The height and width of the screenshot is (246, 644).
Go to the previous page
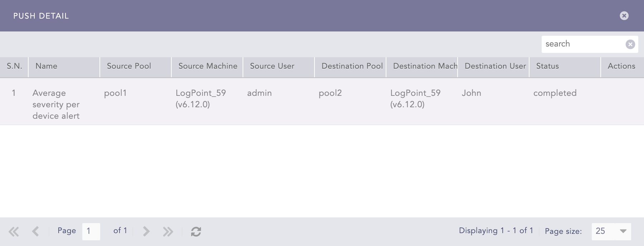click(x=35, y=231)
